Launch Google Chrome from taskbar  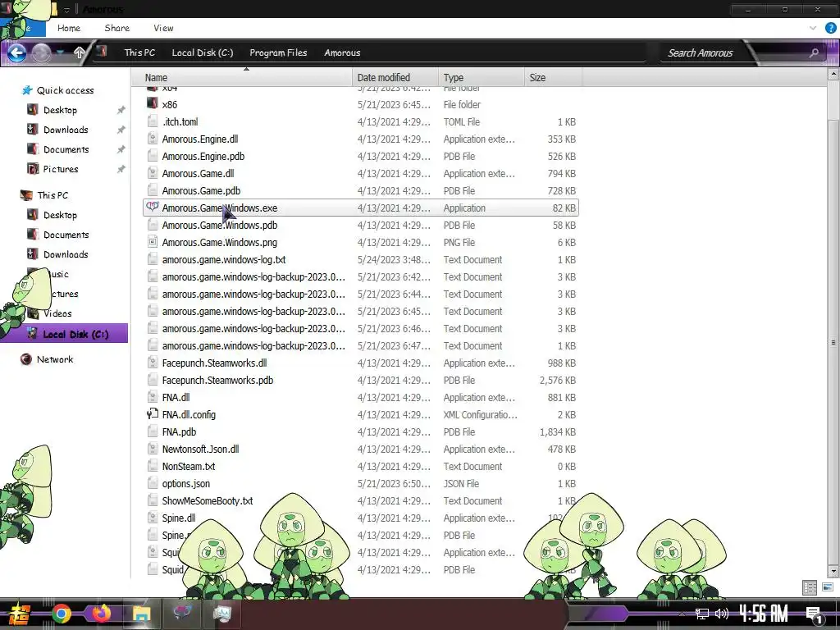62,614
